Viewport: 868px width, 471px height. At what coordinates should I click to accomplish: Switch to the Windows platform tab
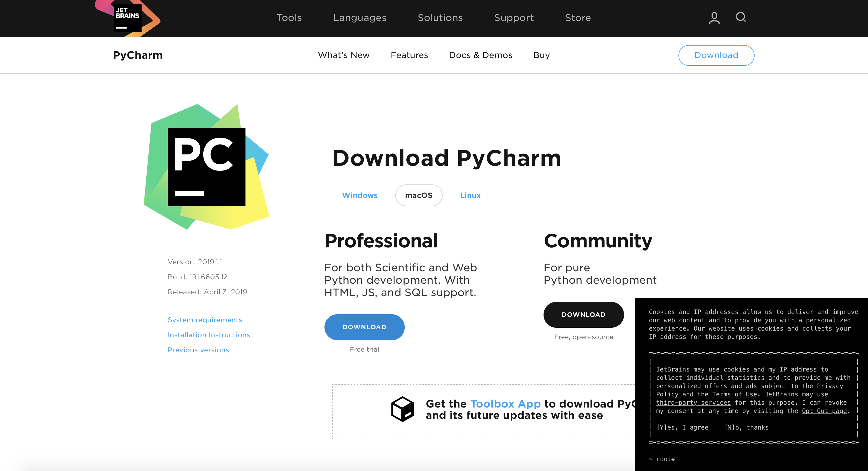pos(359,195)
